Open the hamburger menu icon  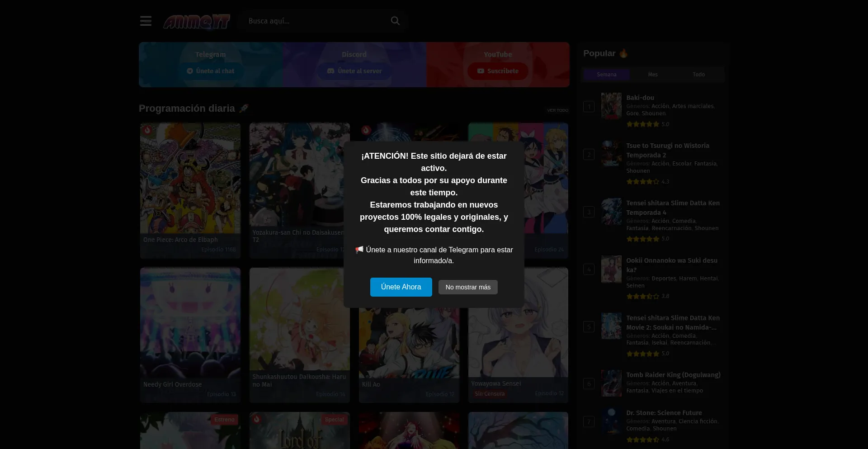point(146,21)
